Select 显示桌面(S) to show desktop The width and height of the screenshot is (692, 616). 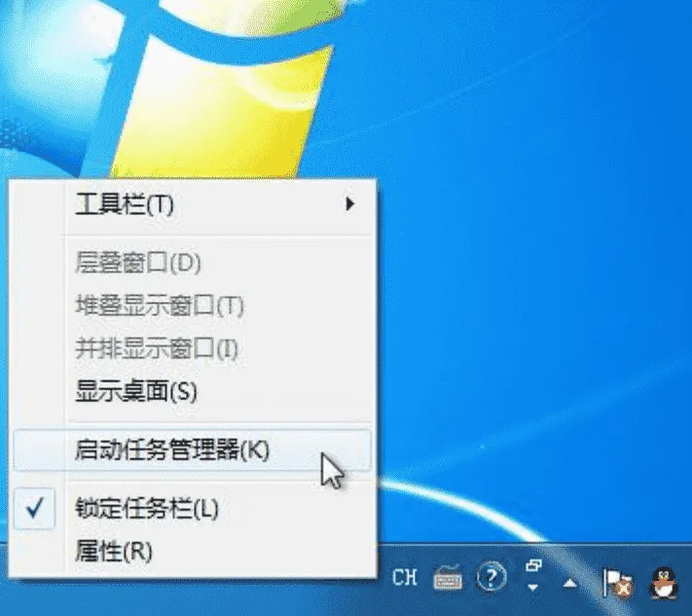193,391
